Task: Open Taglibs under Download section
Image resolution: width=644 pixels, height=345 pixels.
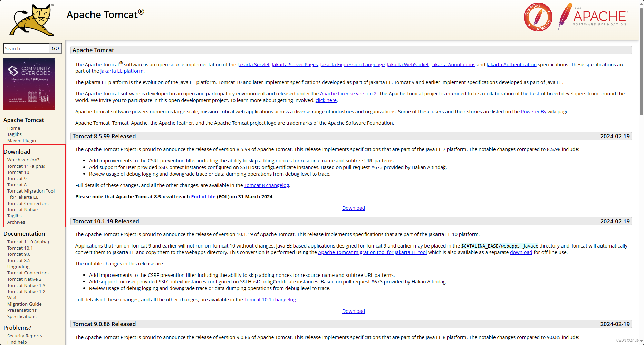Action: (x=15, y=216)
